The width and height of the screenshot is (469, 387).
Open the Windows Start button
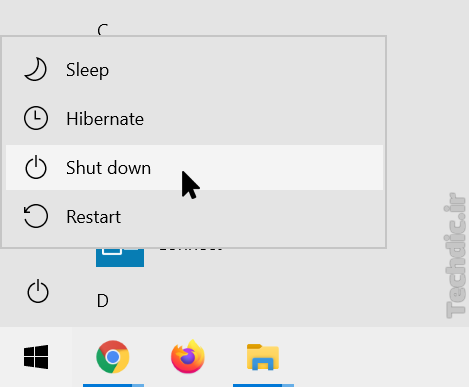point(36,357)
